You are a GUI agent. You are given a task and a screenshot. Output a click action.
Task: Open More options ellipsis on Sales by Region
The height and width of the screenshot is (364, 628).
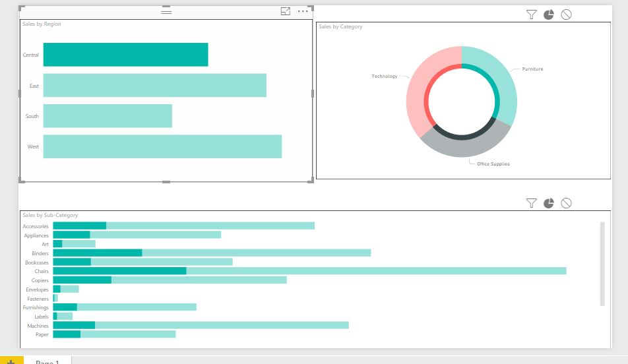303,11
